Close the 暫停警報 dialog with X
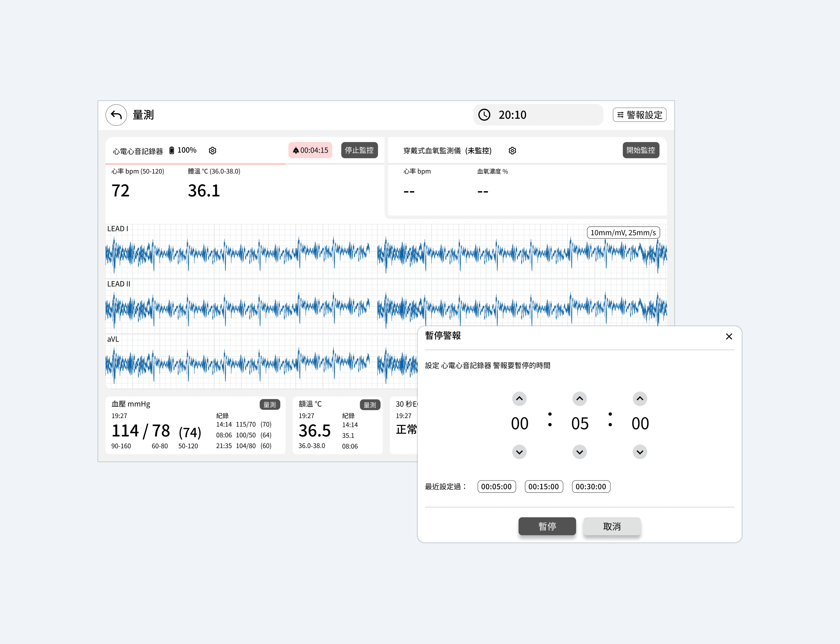Viewport: 840px width, 644px height. coord(729,337)
